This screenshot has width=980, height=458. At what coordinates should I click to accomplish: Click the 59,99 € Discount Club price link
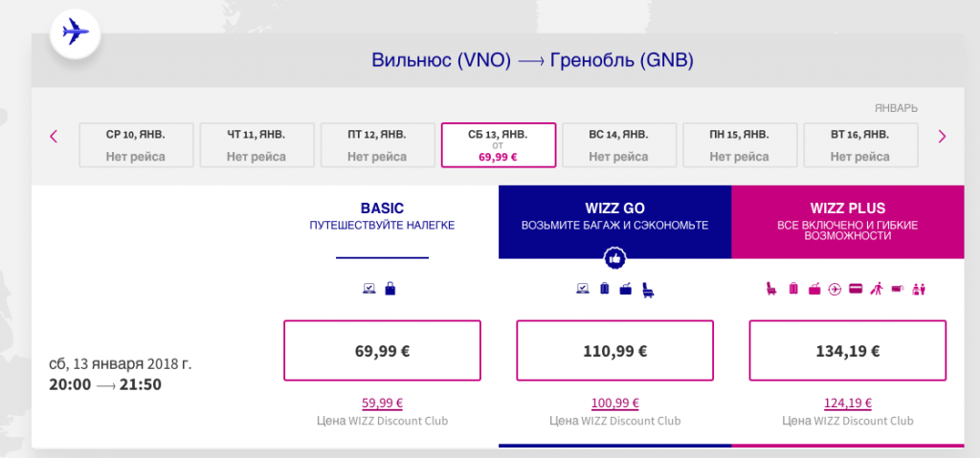pos(381,403)
